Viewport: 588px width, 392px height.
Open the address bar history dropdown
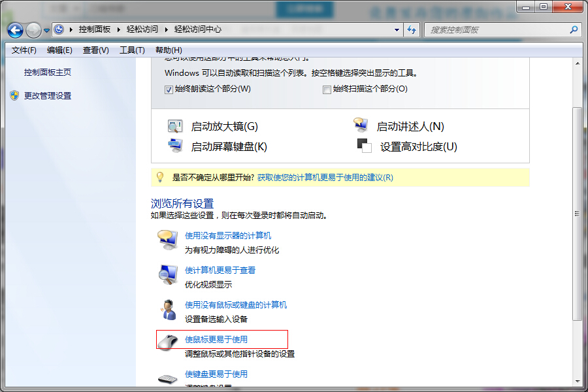click(x=397, y=29)
